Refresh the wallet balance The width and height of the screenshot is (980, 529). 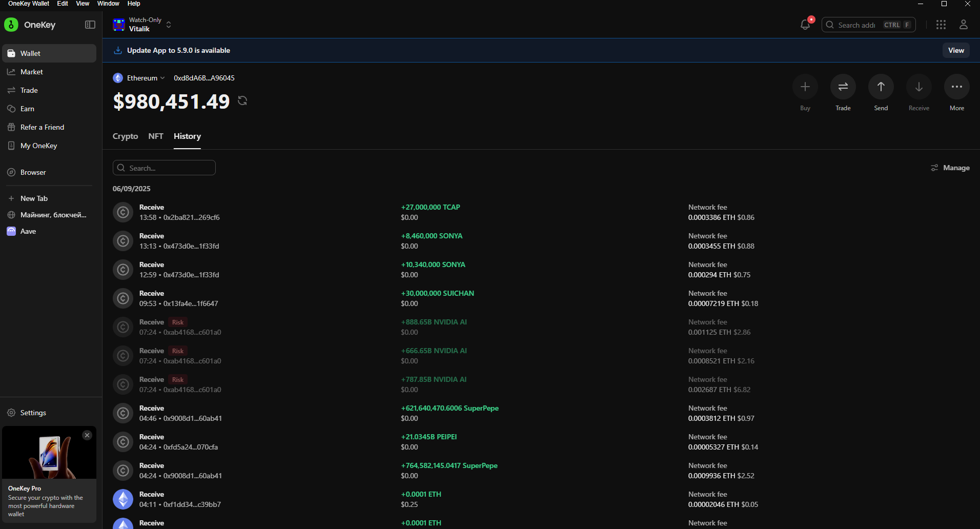242,100
